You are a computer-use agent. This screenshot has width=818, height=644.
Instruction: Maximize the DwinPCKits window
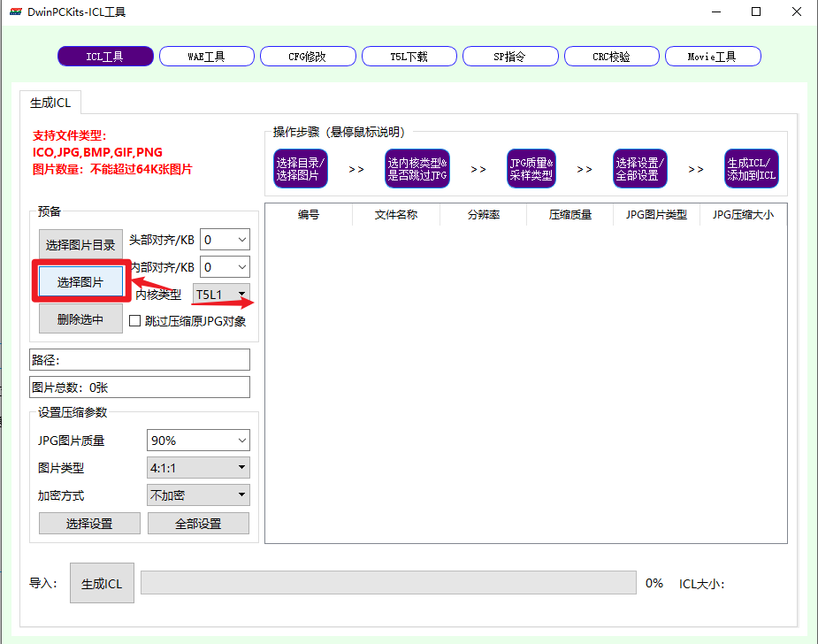point(756,11)
